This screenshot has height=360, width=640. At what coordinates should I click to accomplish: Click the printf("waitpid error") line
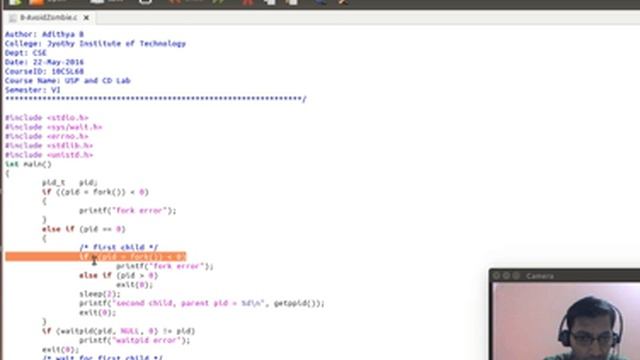135,340
